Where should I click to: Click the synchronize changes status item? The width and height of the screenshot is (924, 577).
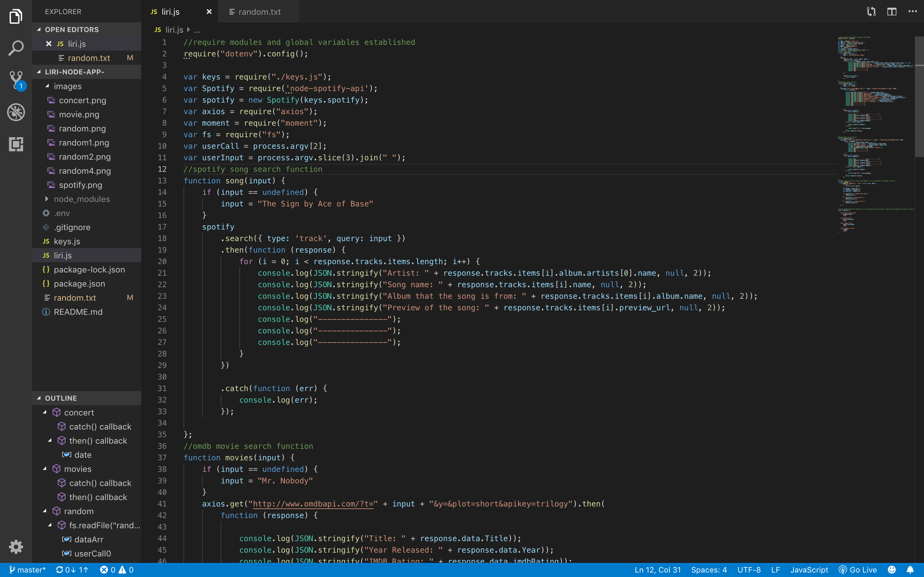pyautogui.click(x=72, y=570)
